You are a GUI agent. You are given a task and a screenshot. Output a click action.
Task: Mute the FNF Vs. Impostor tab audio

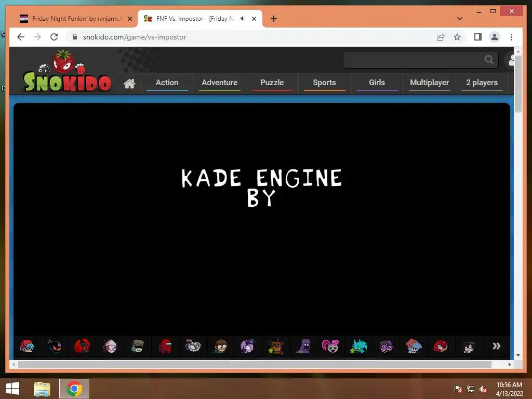click(x=243, y=19)
